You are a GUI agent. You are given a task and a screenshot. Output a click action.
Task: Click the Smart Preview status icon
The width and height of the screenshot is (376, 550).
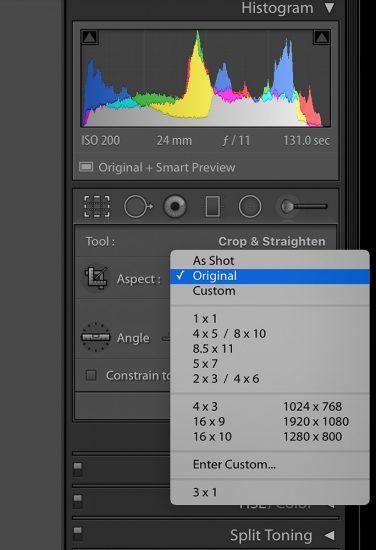click(x=86, y=167)
